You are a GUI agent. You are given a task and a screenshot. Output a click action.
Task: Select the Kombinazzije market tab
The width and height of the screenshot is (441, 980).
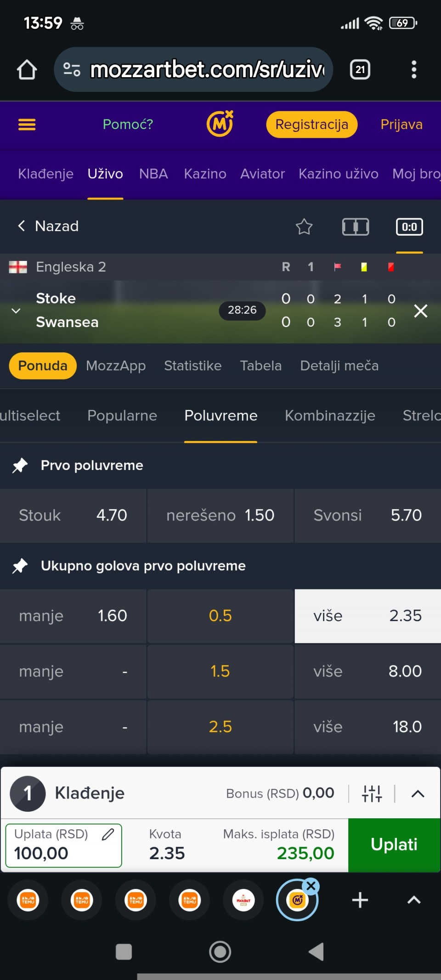(x=330, y=416)
